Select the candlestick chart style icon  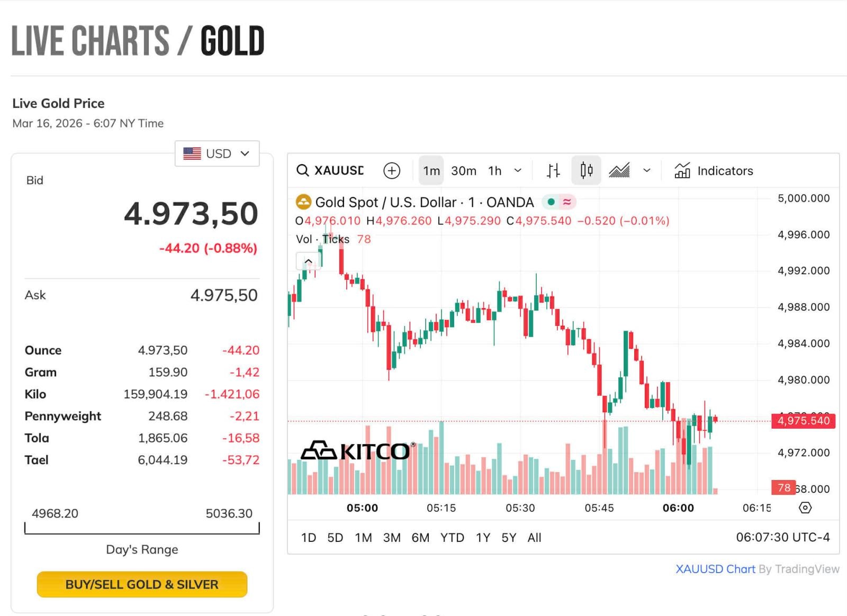pos(586,170)
